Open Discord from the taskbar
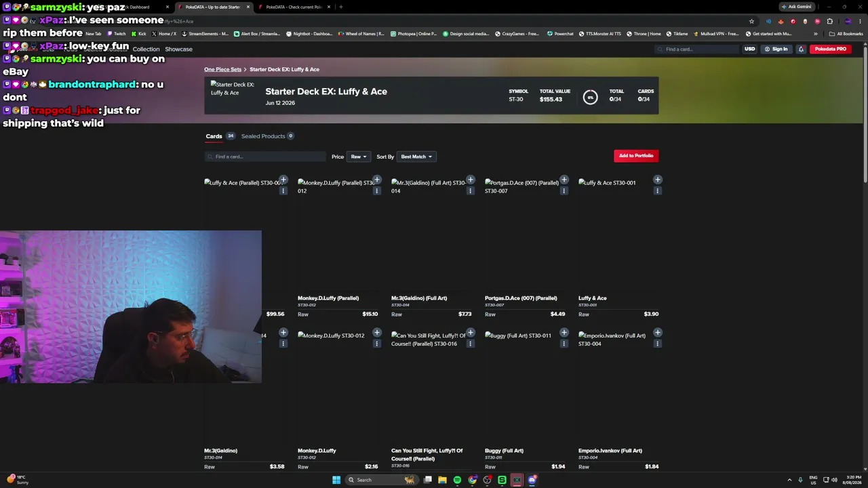The image size is (868, 488). point(532,480)
